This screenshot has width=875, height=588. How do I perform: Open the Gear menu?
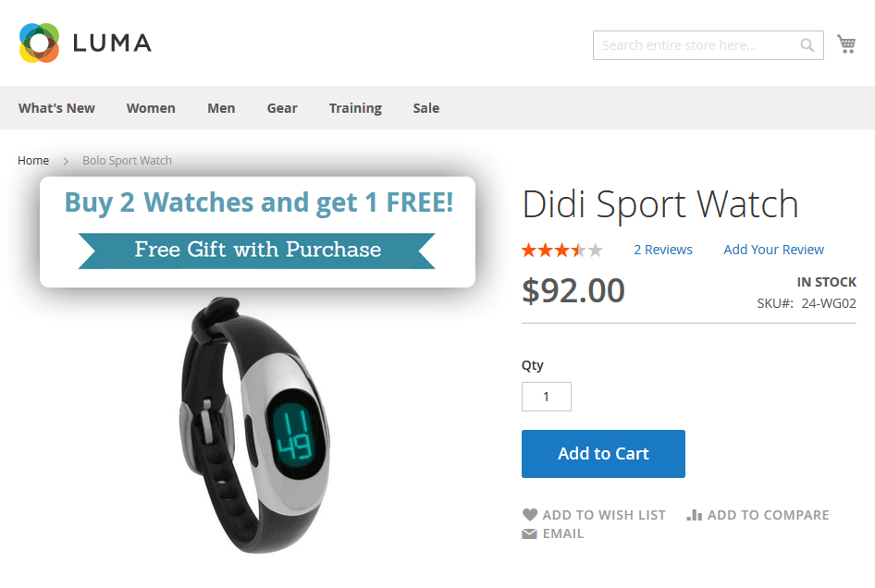(x=282, y=108)
